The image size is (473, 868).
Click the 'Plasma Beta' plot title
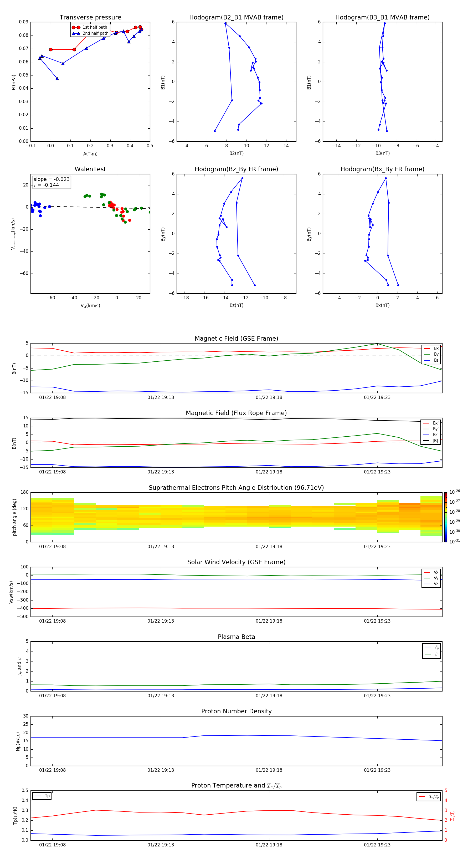click(236, 637)
